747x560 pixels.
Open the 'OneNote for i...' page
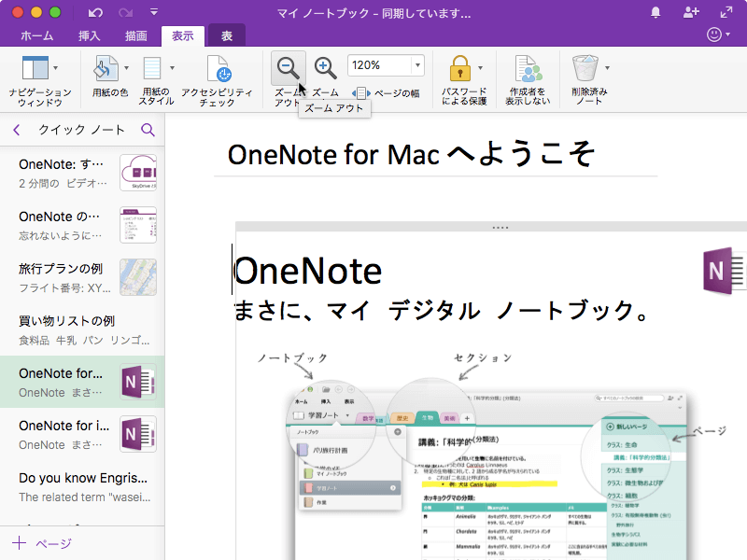click(x=82, y=434)
